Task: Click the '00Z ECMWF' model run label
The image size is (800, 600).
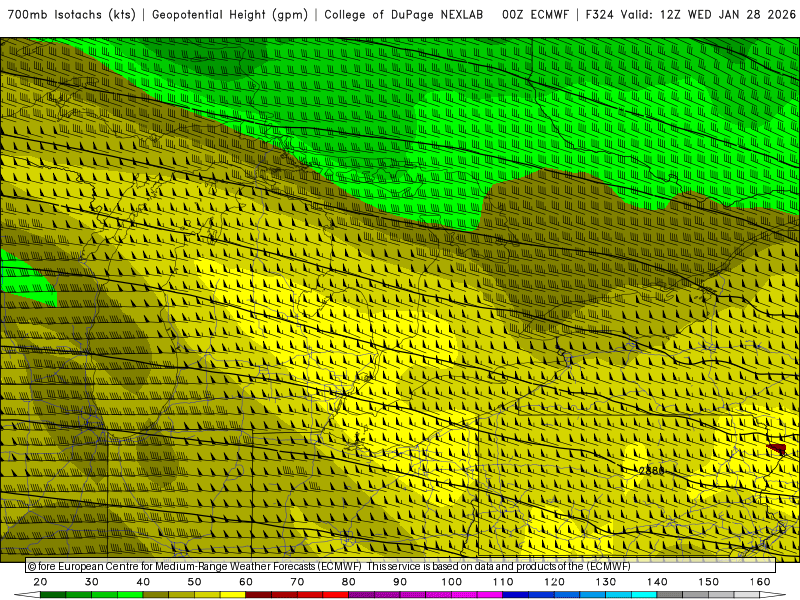Action: [x=535, y=15]
